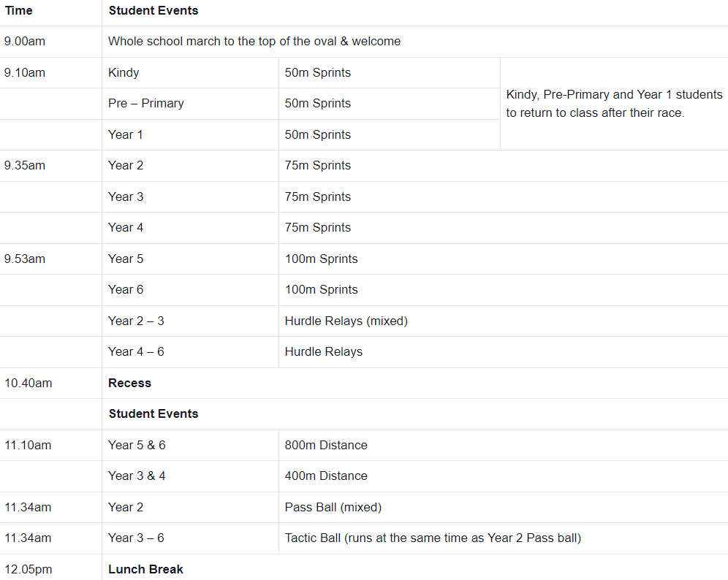Select the 9.35am time cell
728x580 pixels.
pyautogui.click(x=25, y=166)
